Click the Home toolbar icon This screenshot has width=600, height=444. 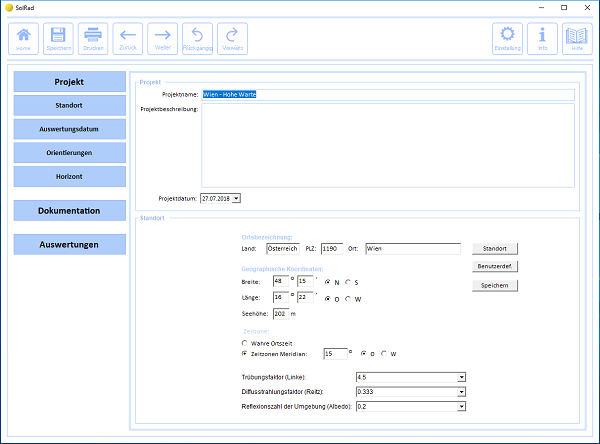pos(23,38)
